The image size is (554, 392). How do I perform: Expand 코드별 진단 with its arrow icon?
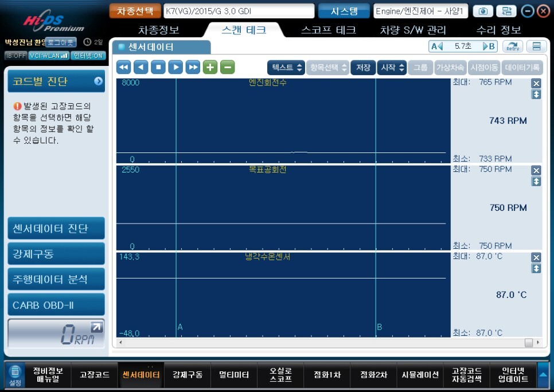[x=99, y=81]
